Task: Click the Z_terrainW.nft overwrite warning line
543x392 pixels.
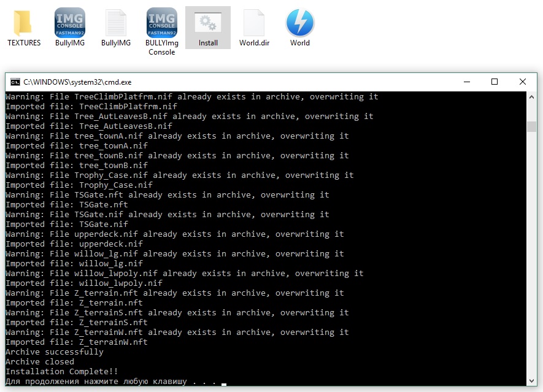Action: click(x=177, y=332)
